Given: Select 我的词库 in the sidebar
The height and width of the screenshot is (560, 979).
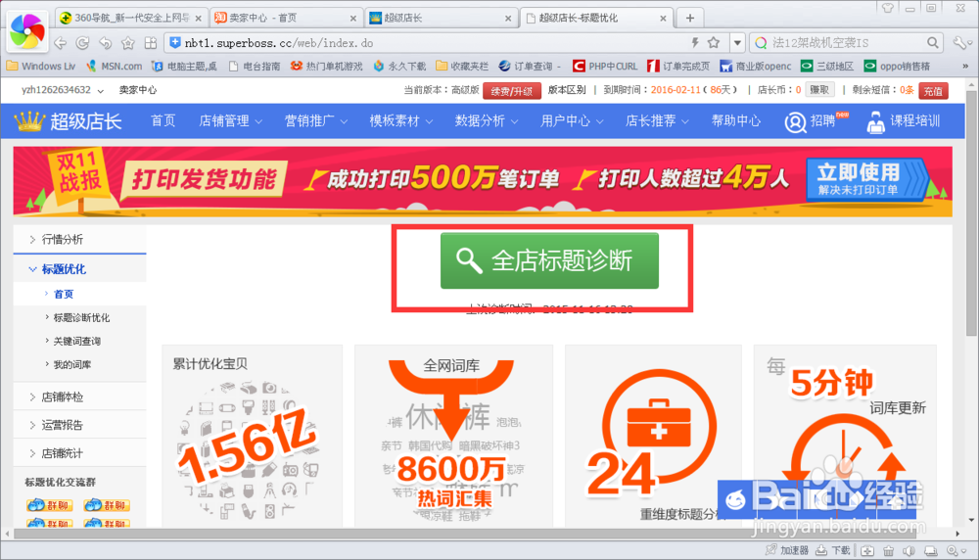Looking at the screenshot, I should point(71,364).
